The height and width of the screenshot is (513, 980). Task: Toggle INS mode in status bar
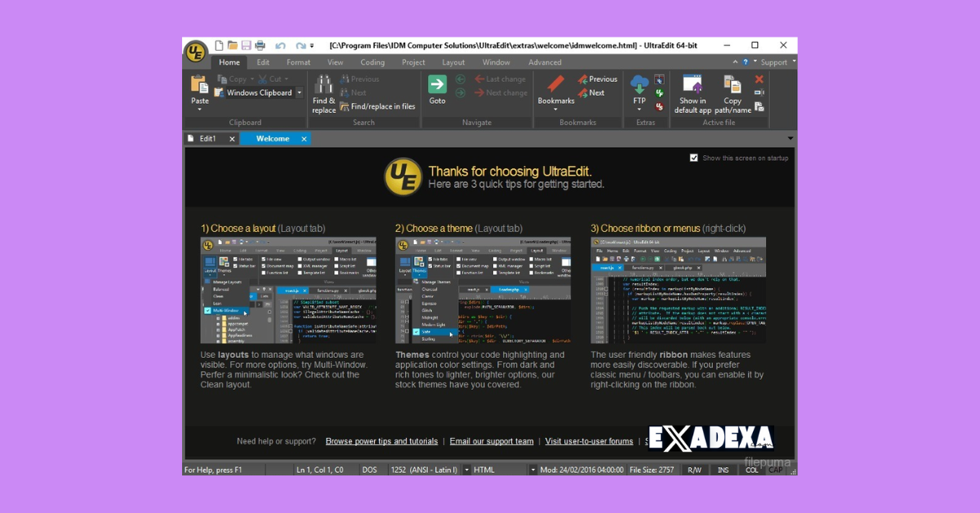pos(723,469)
